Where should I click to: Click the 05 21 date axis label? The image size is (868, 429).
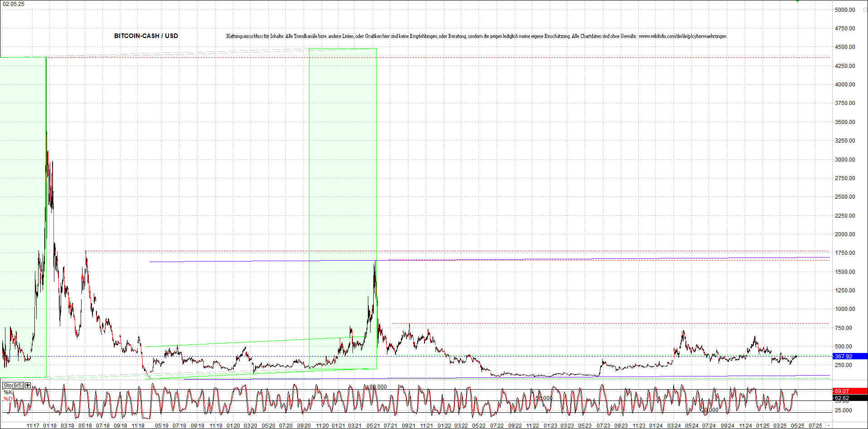tap(373, 425)
